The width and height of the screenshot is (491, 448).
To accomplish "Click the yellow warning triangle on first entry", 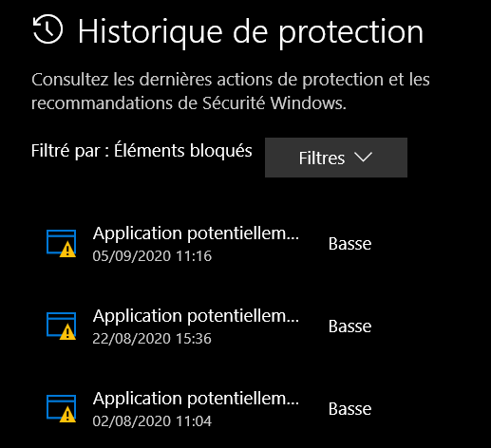I will pyautogui.click(x=67, y=250).
